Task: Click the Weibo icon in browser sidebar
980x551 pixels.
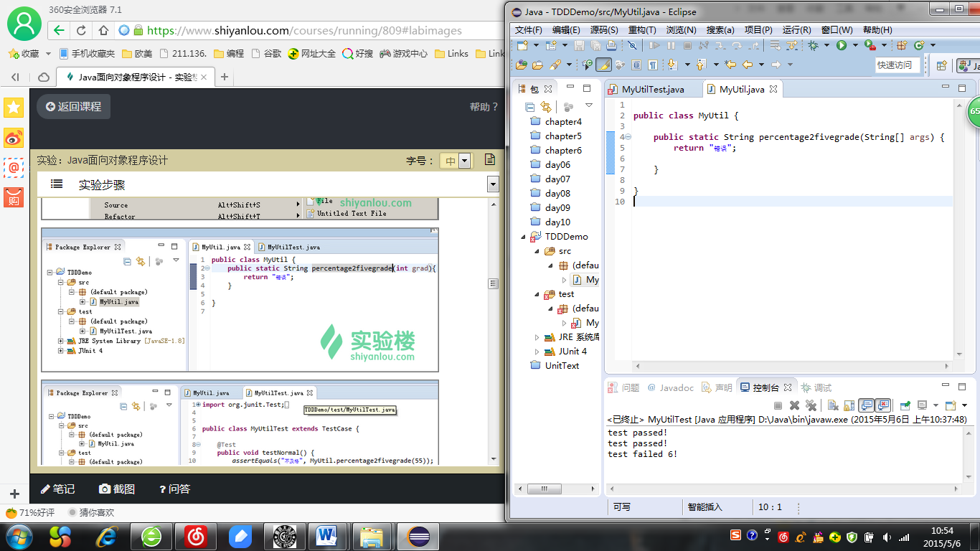Action: (x=14, y=138)
